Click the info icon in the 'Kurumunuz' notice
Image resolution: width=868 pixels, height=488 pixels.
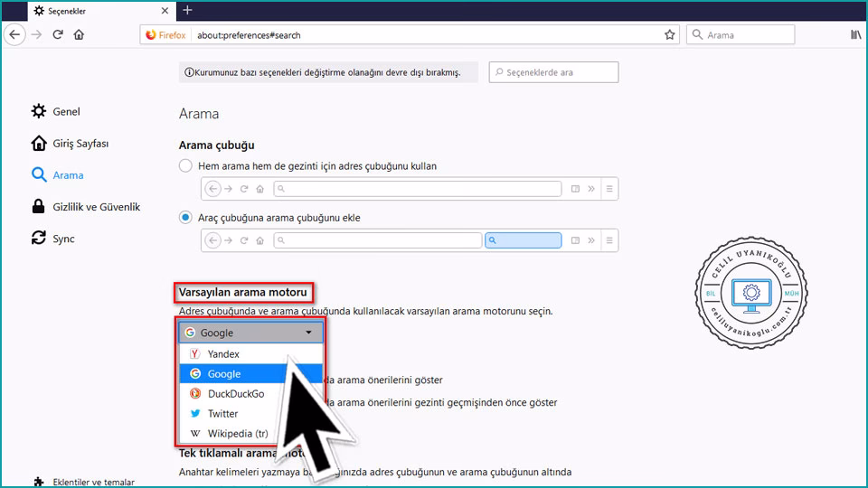click(x=189, y=72)
